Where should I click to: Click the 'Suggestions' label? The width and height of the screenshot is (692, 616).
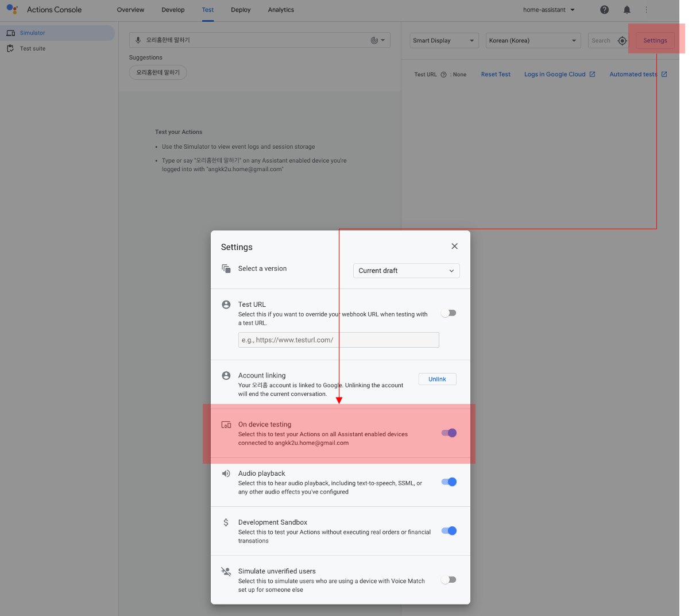146,57
